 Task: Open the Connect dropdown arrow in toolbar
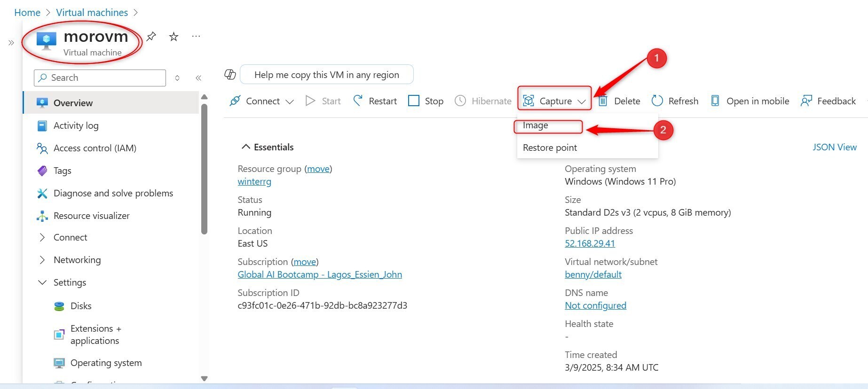pyautogui.click(x=290, y=101)
